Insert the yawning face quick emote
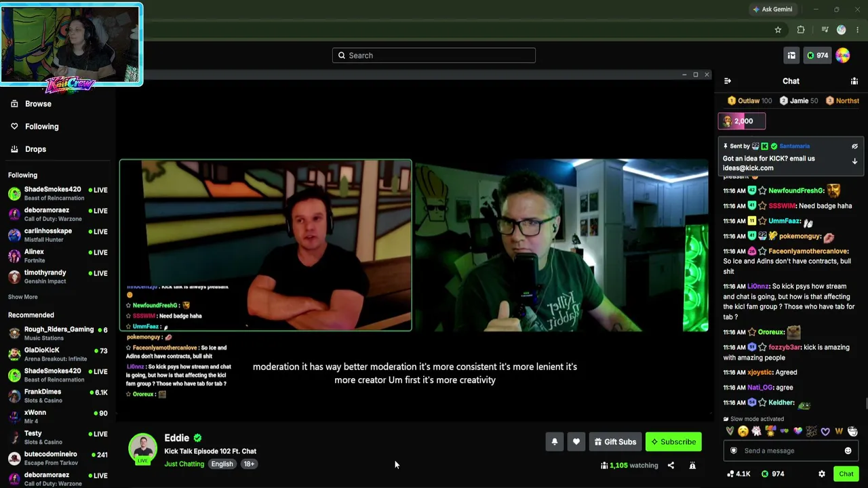The width and height of the screenshot is (868, 488). 743,431
